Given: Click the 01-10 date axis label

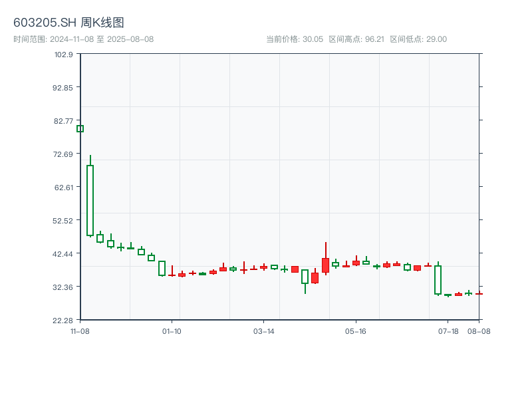Looking at the screenshot, I should (172, 331).
